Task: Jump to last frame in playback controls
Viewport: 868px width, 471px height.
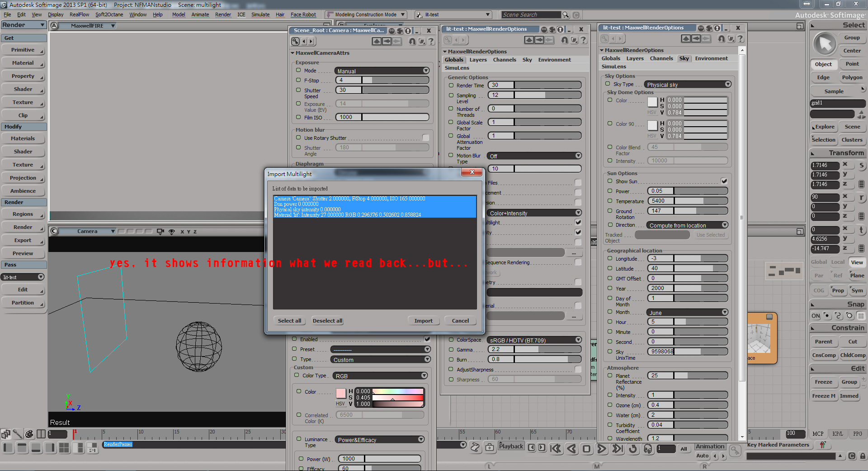Action: pyautogui.click(x=617, y=448)
